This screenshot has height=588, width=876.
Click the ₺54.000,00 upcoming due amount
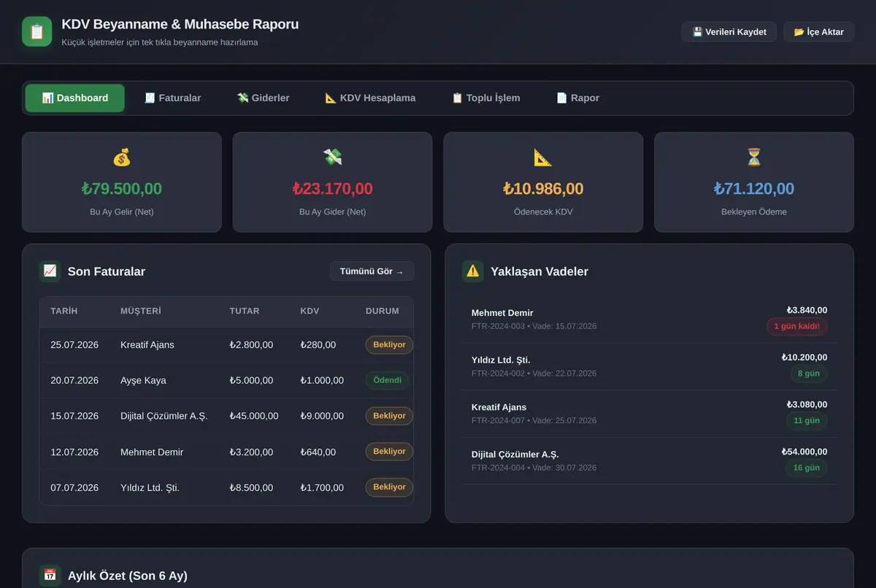(x=804, y=452)
